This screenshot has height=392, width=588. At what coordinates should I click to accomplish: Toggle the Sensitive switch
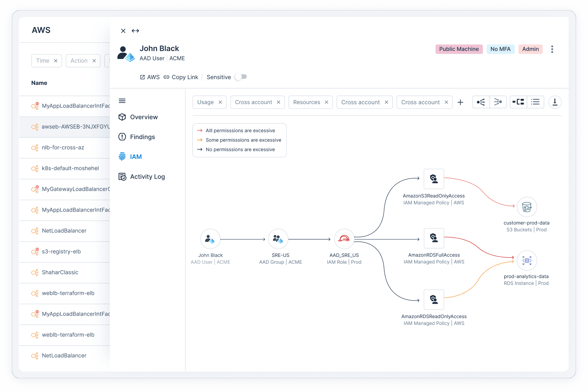pyautogui.click(x=241, y=77)
